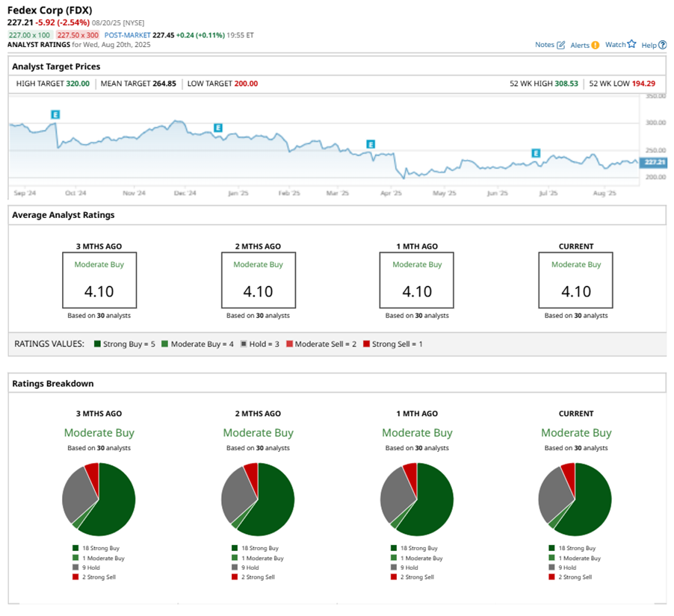Click the Apr '25 label on the chart axis
The width and height of the screenshot is (674, 616).
tap(391, 193)
